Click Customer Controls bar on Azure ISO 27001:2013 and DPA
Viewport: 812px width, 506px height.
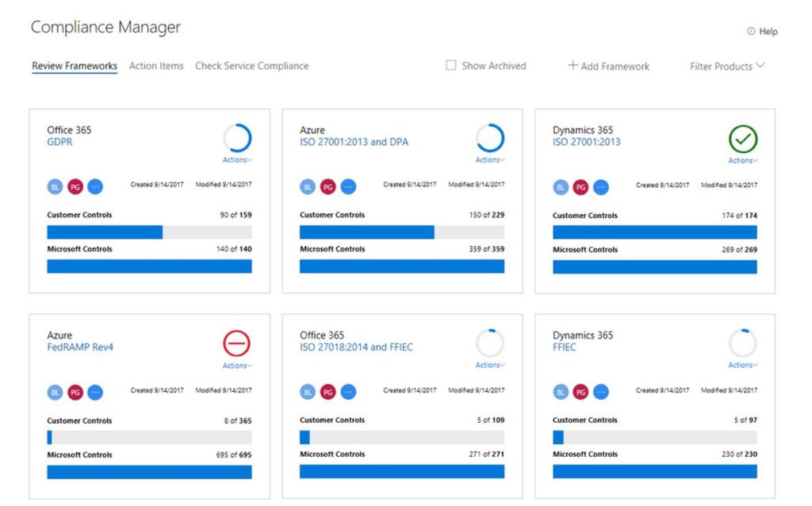pos(402,232)
